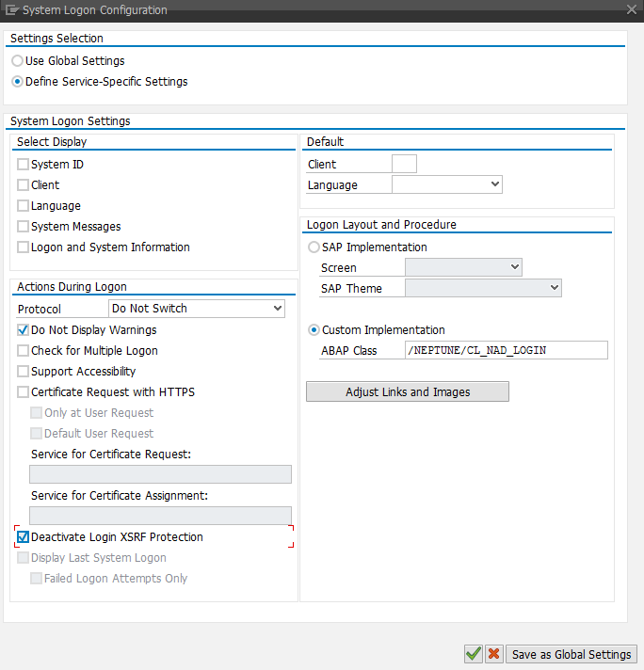Close the System Logon Configuration dialog
Image resolution: width=644 pixels, height=670 pixels.
click(x=631, y=10)
